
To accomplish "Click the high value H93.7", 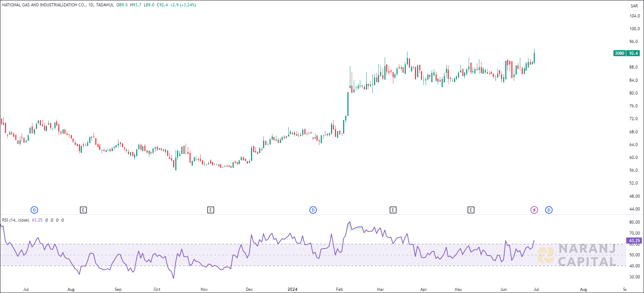I will [135, 5].
